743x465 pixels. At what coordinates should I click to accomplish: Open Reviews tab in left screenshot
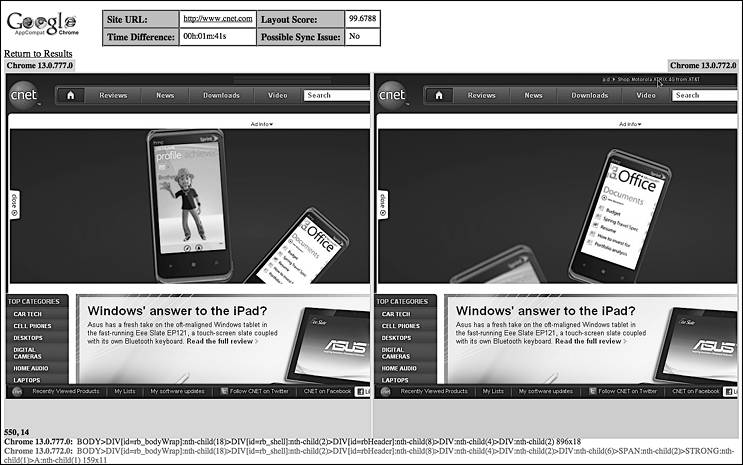[x=113, y=95]
